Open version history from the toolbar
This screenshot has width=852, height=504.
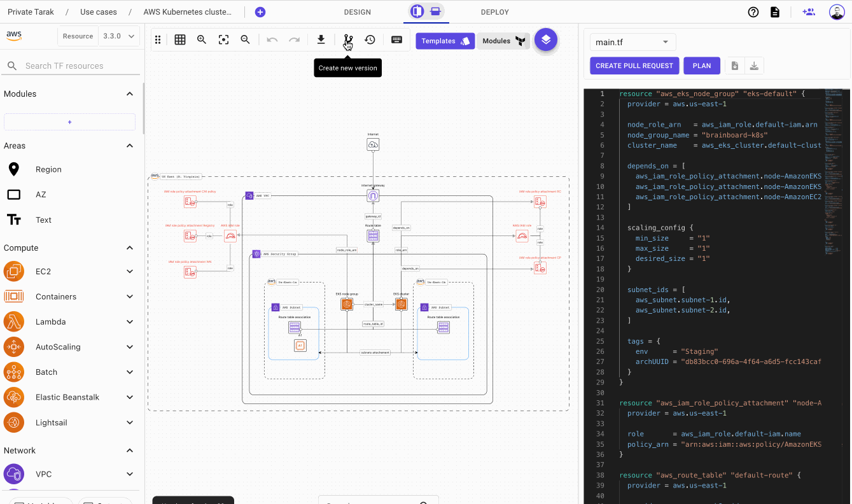pyautogui.click(x=370, y=40)
